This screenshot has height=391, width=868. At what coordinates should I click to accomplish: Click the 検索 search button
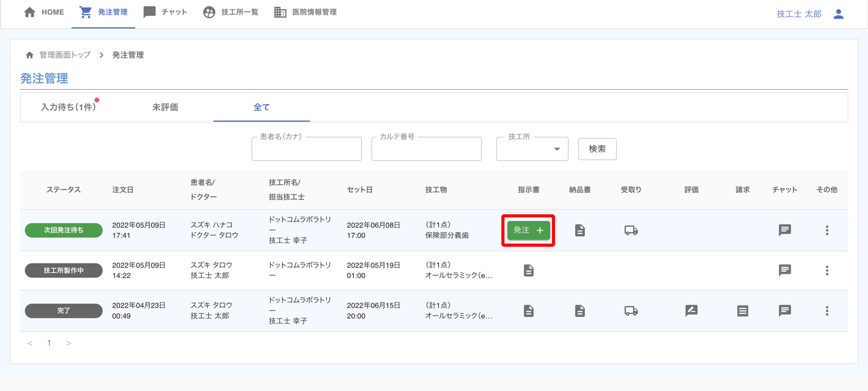point(597,149)
